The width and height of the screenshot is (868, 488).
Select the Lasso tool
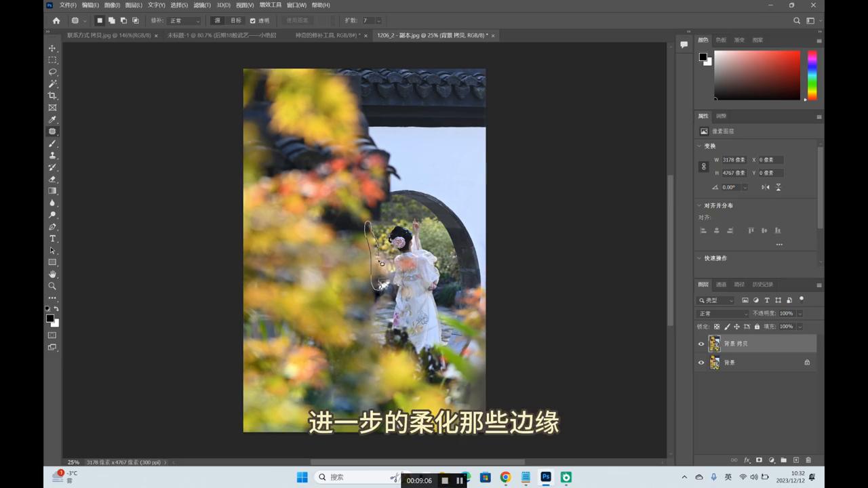(52, 72)
